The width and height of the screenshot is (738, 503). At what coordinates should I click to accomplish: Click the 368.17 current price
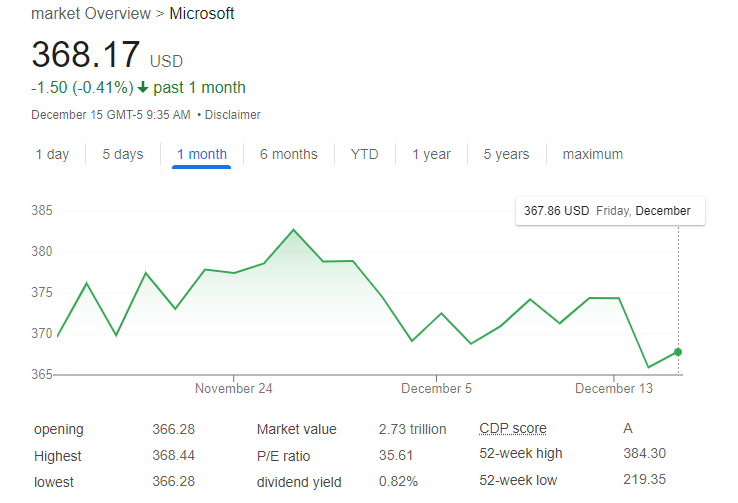tap(86, 54)
